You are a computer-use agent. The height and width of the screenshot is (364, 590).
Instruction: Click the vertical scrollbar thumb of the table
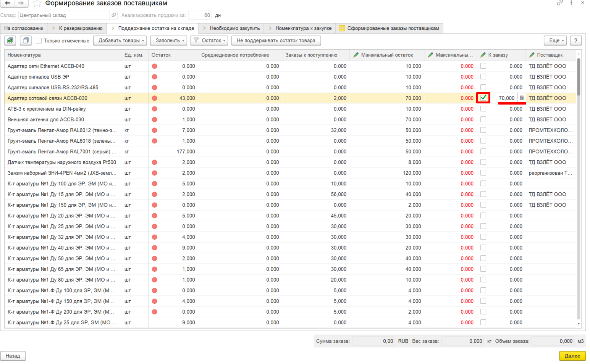coord(579,76)
